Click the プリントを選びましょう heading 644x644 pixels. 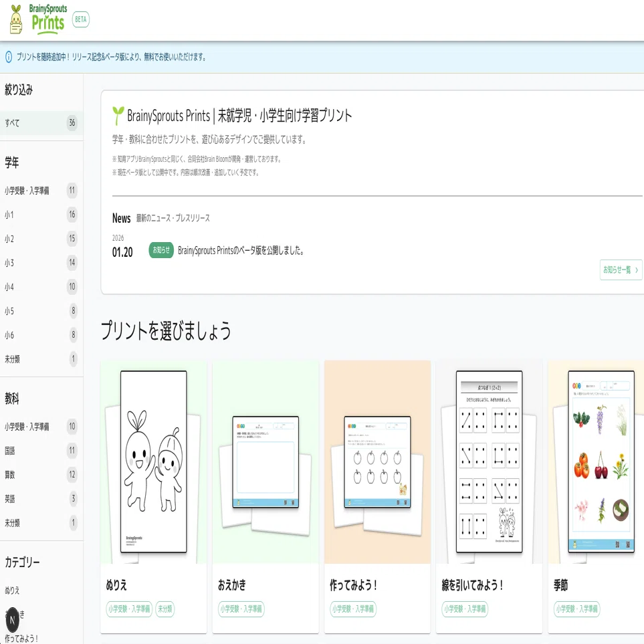tap(166, 331)
